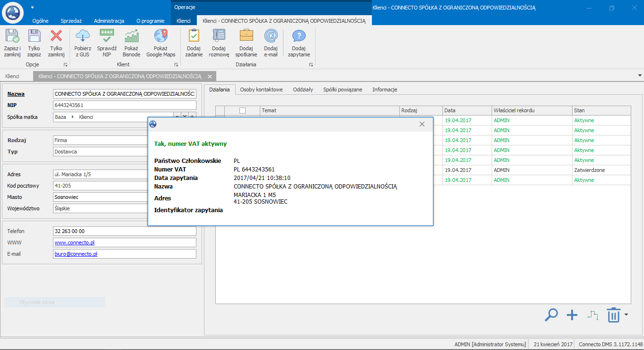
Task: Download company data with Pobierz z GUS
Action: point(82,36)
